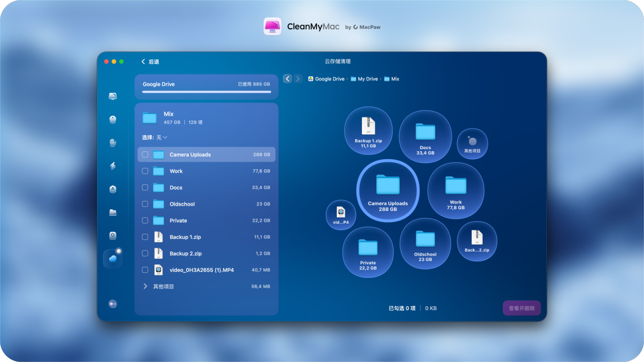Click the CleanMyMac app logo
The width and height of the screenshot is (644, 362).
point(272,26)
